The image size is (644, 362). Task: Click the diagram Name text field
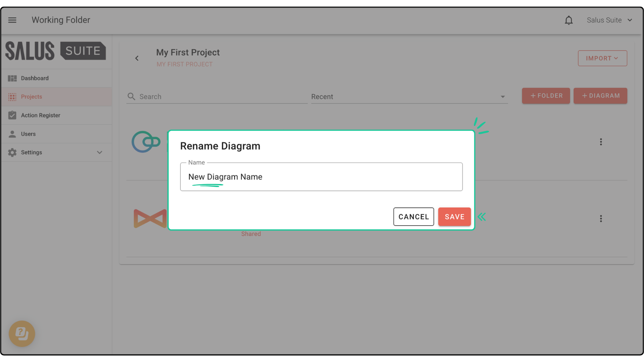[x=321, y=177]
